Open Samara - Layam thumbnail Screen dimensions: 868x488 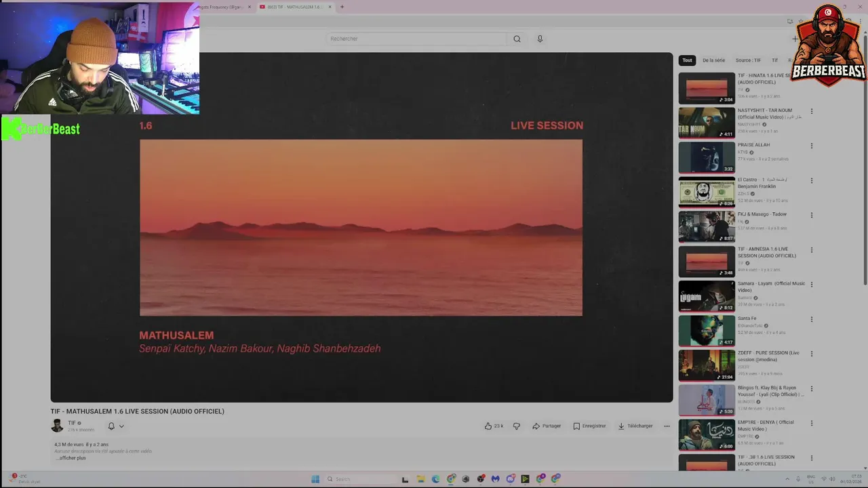707,296
